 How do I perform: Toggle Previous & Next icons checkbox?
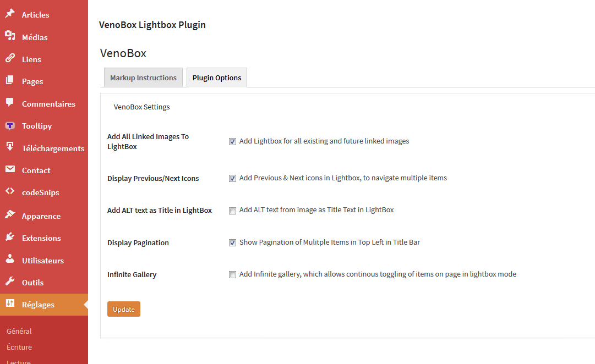coord(232,178)
